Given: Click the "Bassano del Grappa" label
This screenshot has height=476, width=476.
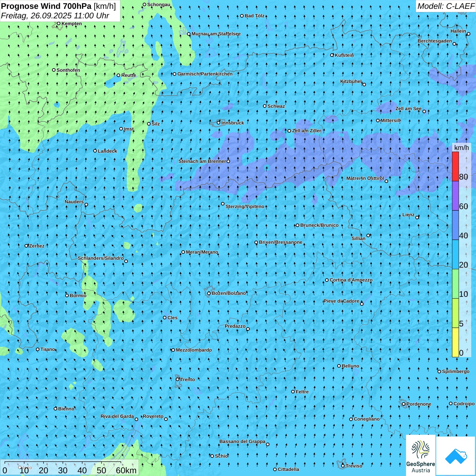Looking at the screenshot, I should click(x=242, y=441).
